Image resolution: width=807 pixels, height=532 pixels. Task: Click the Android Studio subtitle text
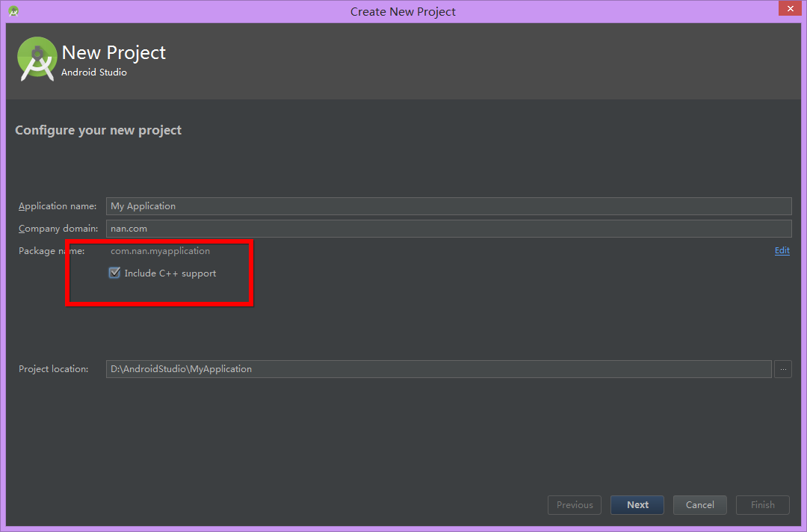(94, 72)
